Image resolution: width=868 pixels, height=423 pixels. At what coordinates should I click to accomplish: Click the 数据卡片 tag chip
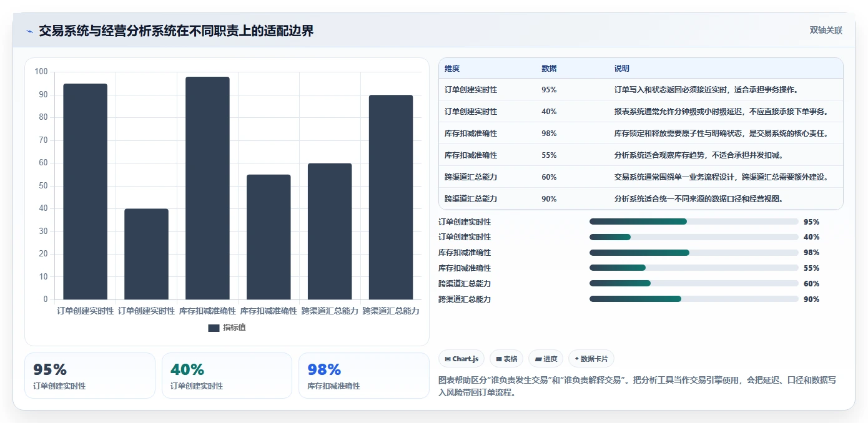[x=591, y=359]
